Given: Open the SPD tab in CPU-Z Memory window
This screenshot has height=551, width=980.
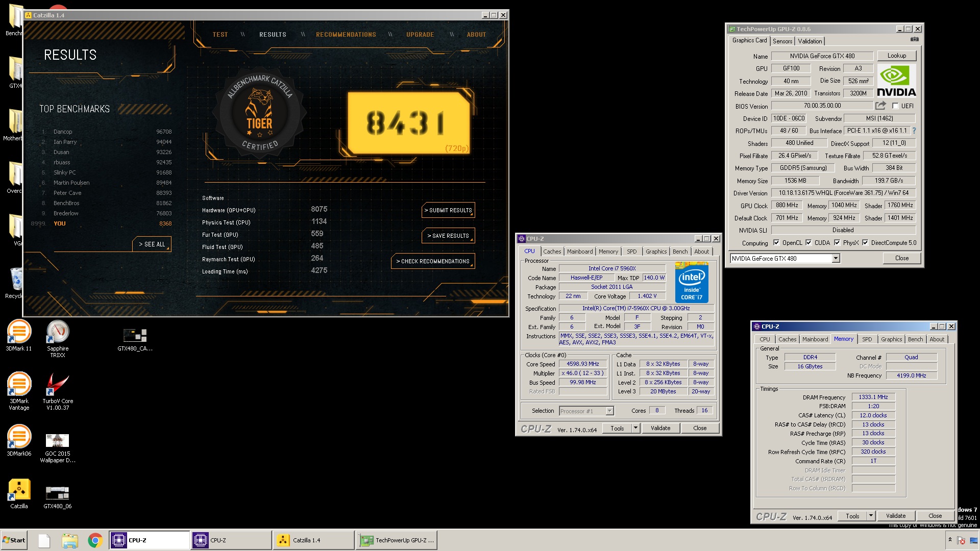Looking at the screenshot, I should click(867, 339).
